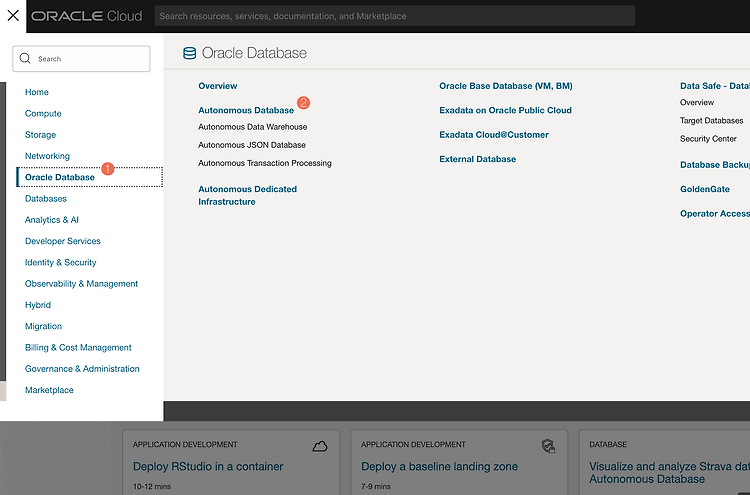Image resolution: width=750 pixels, height=495 pixels.
Task: Open Migration menu category
Action: tap(44, 326)
